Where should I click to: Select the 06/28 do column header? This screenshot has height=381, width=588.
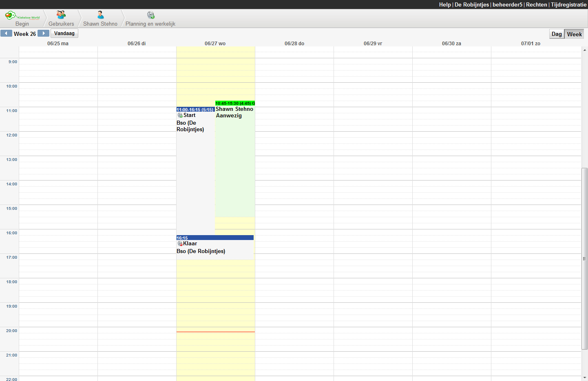(x=294, y=44)
